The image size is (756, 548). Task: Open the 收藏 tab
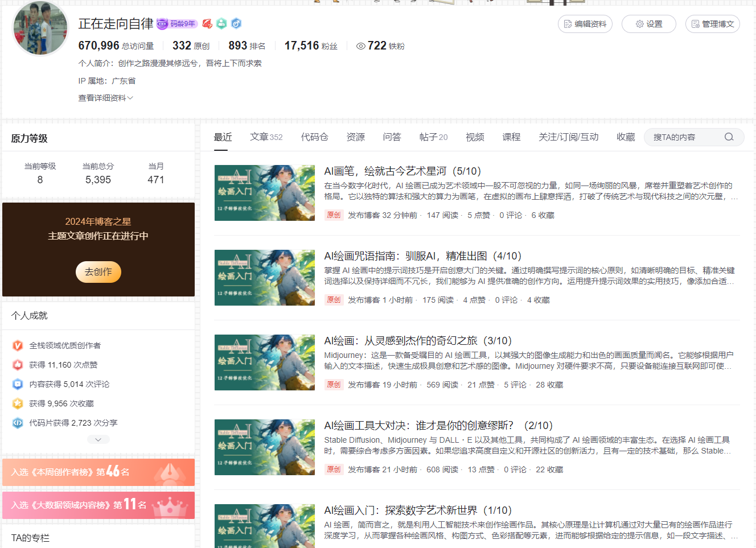click(626, 137)
